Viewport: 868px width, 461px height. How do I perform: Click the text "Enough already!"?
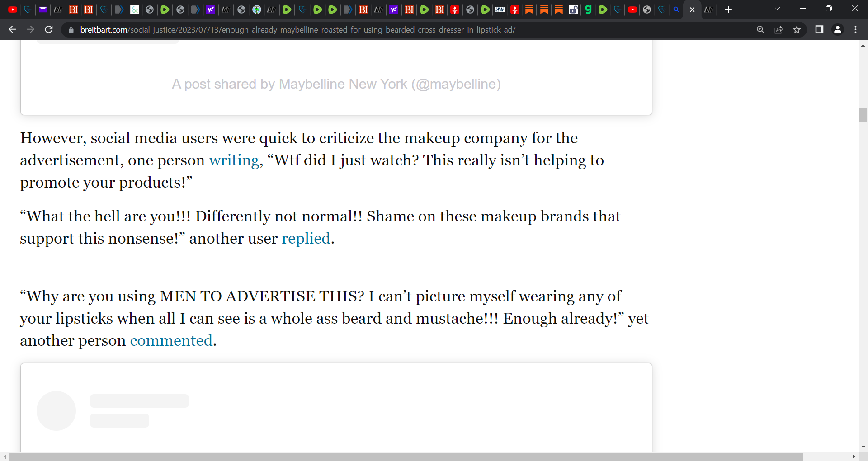coord(560,319)
